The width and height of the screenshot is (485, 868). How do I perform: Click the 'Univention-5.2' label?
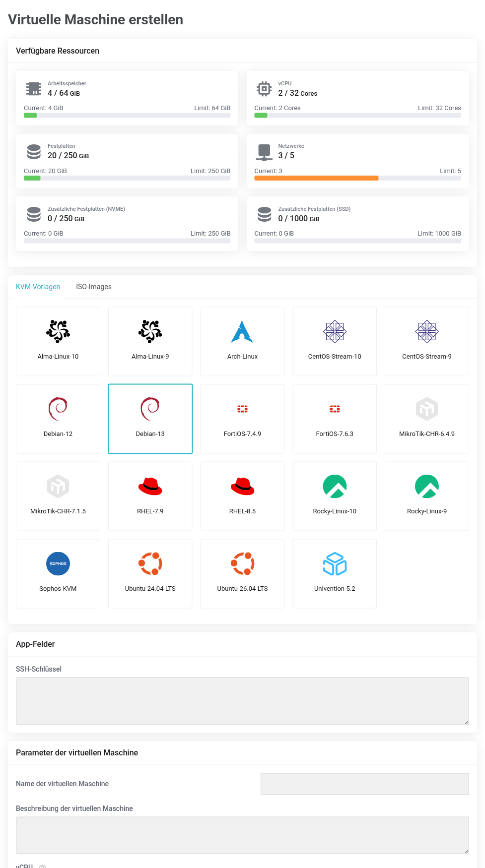pyautogui.click(x=335, y=588)
